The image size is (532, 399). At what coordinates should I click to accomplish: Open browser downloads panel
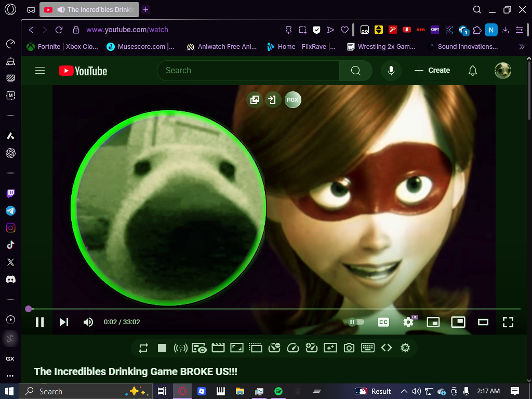tap(505, 30)
